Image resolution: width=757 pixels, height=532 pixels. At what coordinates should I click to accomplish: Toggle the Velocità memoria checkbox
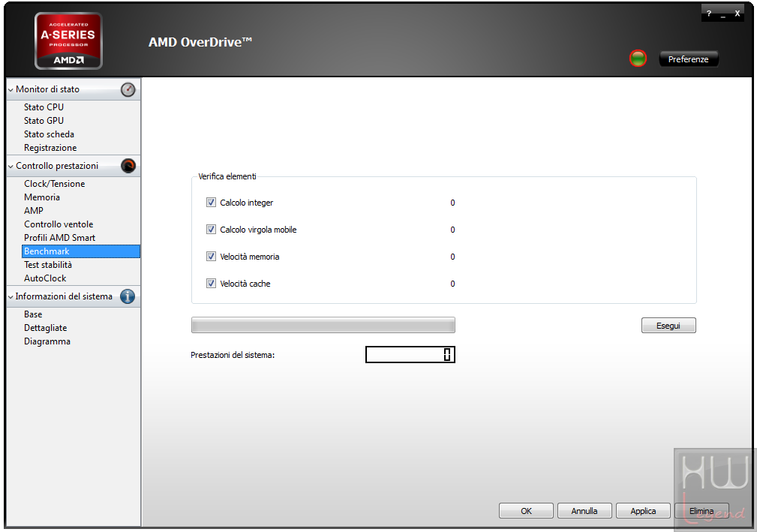click(211, 257)
